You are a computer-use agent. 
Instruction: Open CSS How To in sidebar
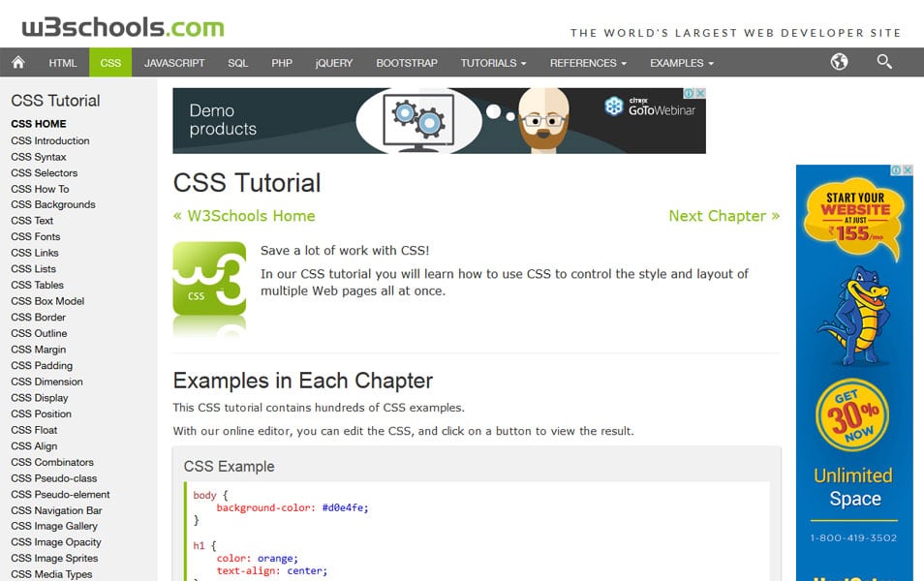tap(40, 189)
